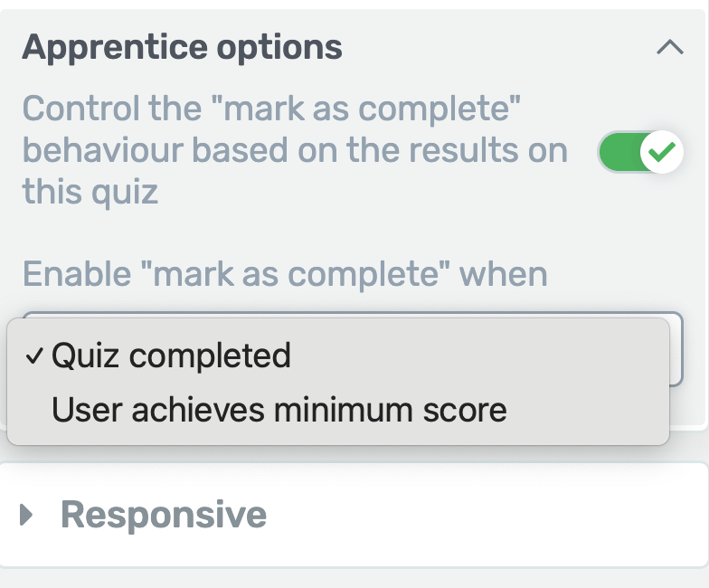Click the white checkmark knob on the toggle
The width and height of the screenshot is (709, 588).
(662, 152)
